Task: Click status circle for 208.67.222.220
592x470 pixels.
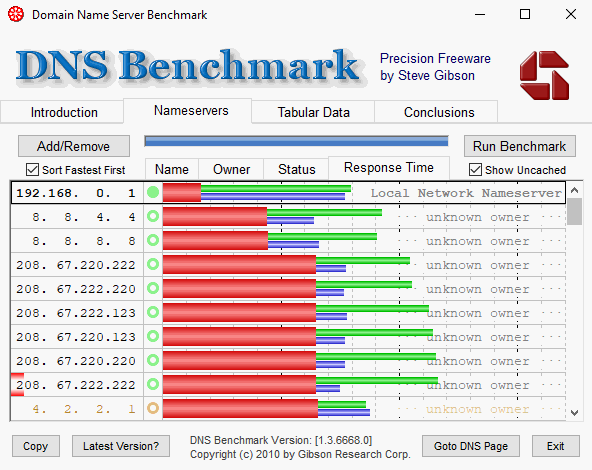Action: click(x=153, y=288)
